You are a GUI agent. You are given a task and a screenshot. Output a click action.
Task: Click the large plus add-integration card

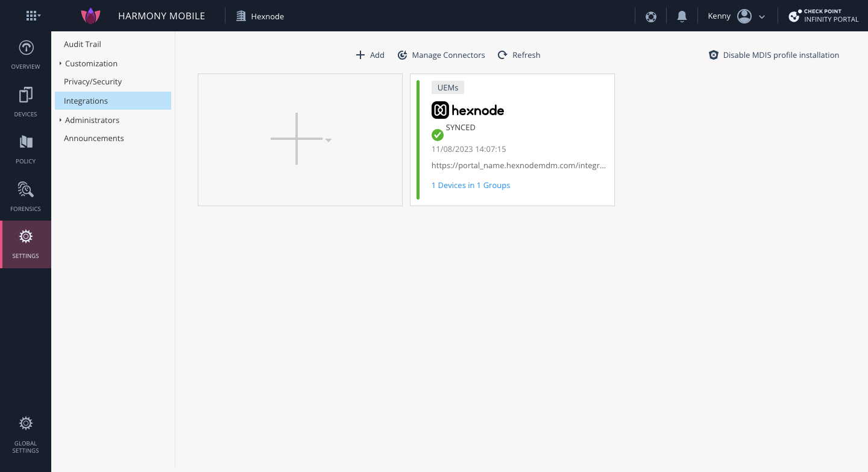pyautogui.click(x=300, y=140)
